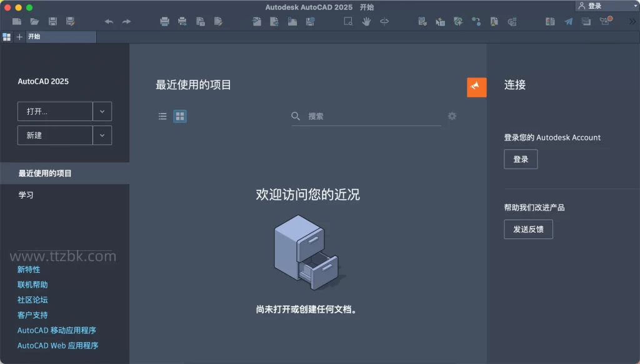
Task: Select the Orbit tool icon
Action: click(x=384, y=21)
